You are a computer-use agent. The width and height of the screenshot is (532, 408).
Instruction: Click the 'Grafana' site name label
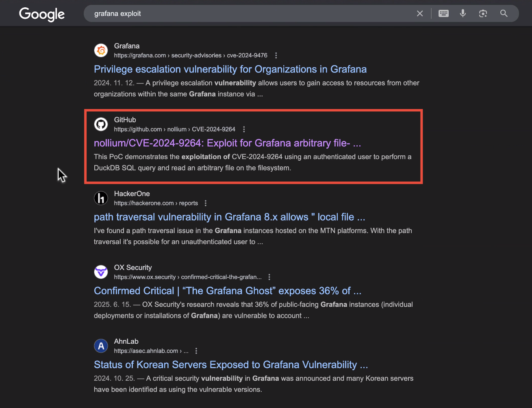click(127, 46)
